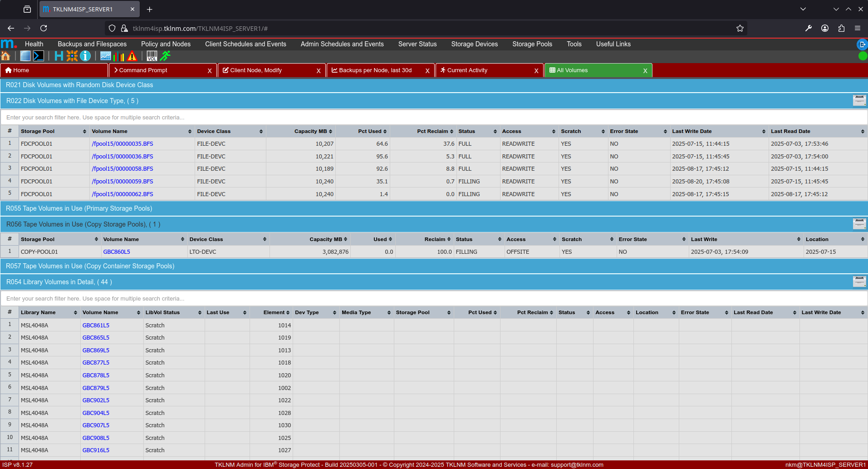Expand R021 Disk Volumes Random Disk section
This screenshot has width=868, height=469.
click(x=79, y=85)
